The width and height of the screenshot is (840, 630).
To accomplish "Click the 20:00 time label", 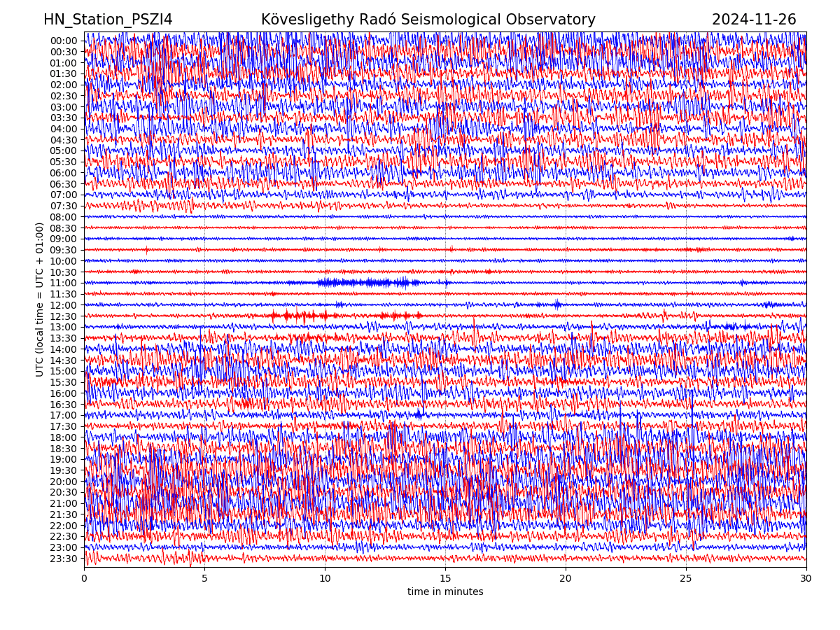I will (x=63, y=482).
